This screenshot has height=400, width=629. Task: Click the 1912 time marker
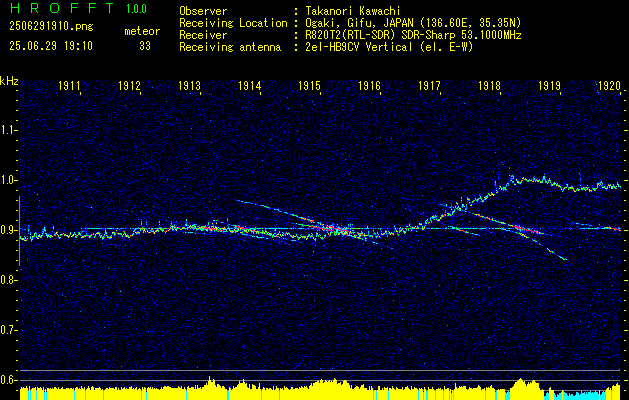130,86
